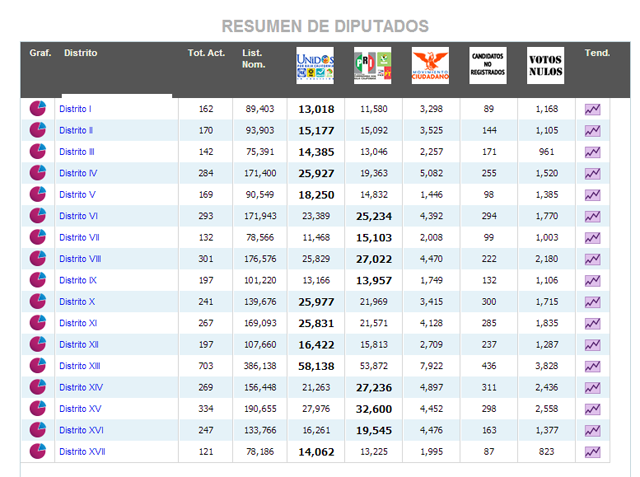
Task: Open pie chart graphic for Distrito I
Action: 38,108
